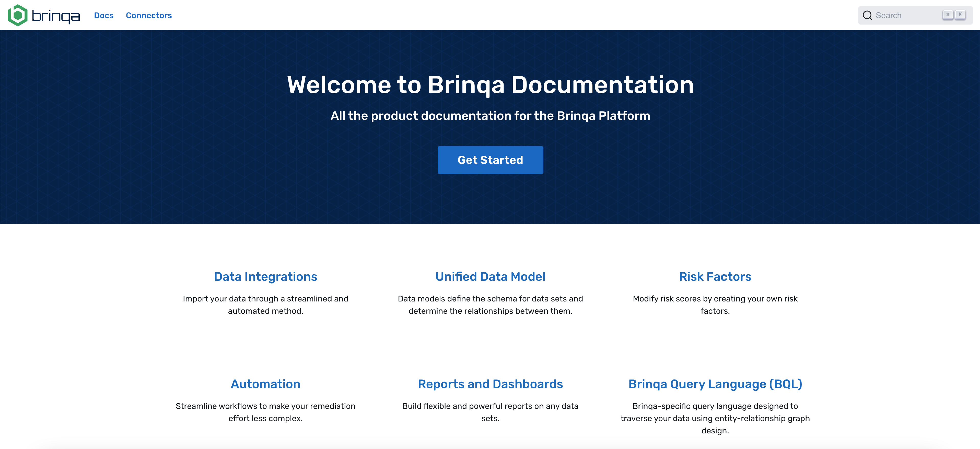980x449 pixels.
Task: Click the 'Welcome to Brinqa Documentation' heading
Action: click(490, 85)
